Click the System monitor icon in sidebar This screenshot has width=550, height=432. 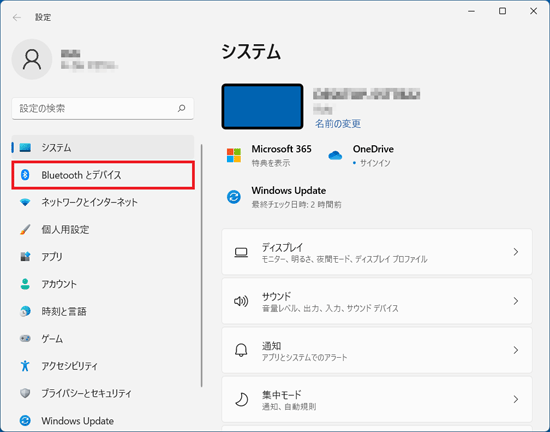(x=25, y=148)
